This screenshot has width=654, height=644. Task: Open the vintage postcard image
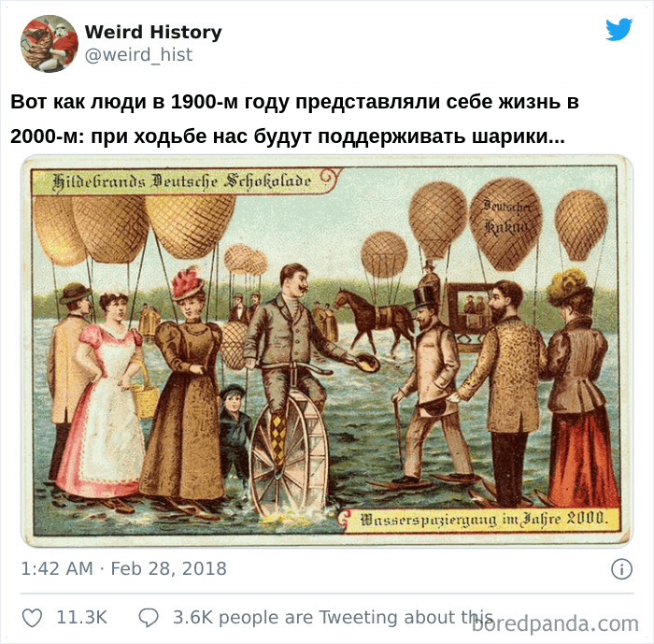click(327, 351)
